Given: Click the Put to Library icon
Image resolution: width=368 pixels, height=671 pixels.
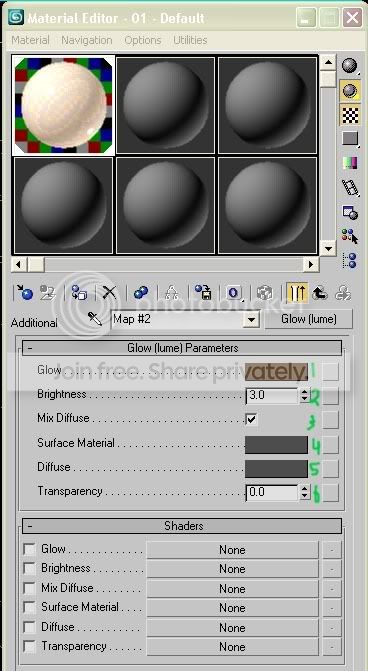Looking at the screenshot, I should (x=203, y=293).
